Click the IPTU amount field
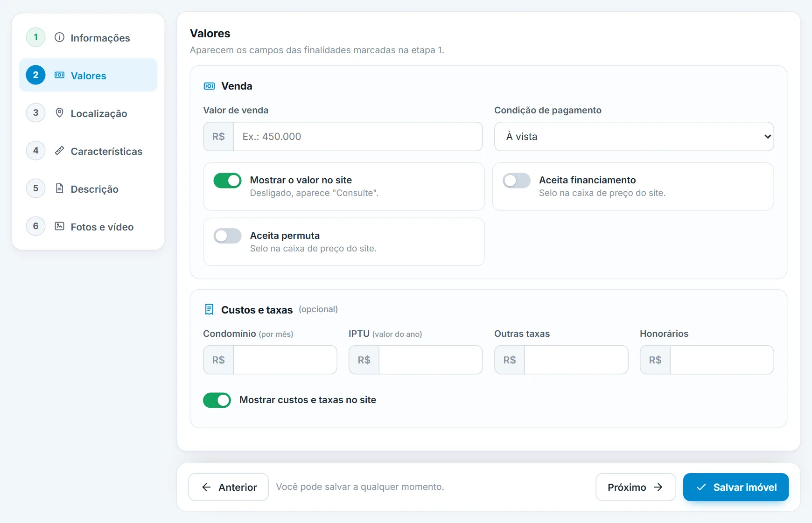The width and height of the screenshot is (812, 523). (431, 360)
